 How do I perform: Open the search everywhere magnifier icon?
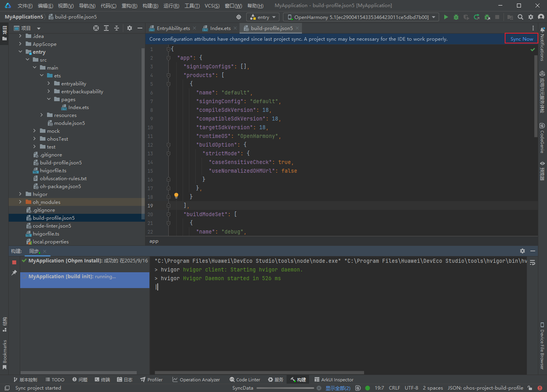[521, 17]
